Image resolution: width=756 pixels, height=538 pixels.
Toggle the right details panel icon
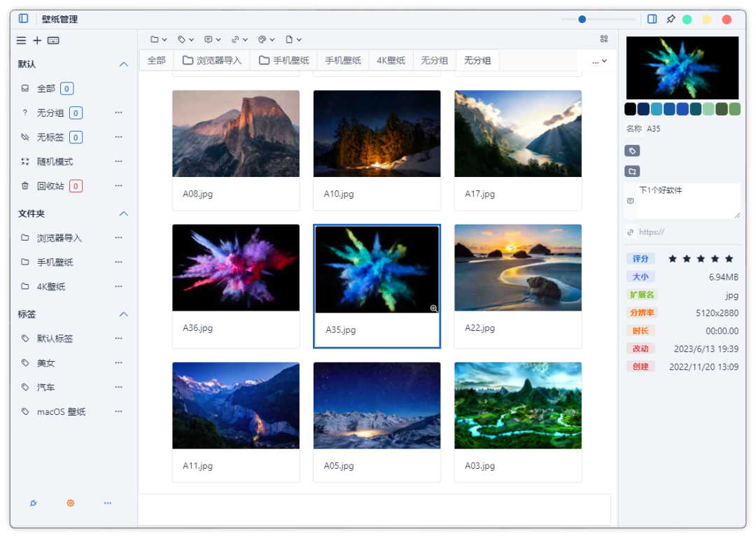652,20
